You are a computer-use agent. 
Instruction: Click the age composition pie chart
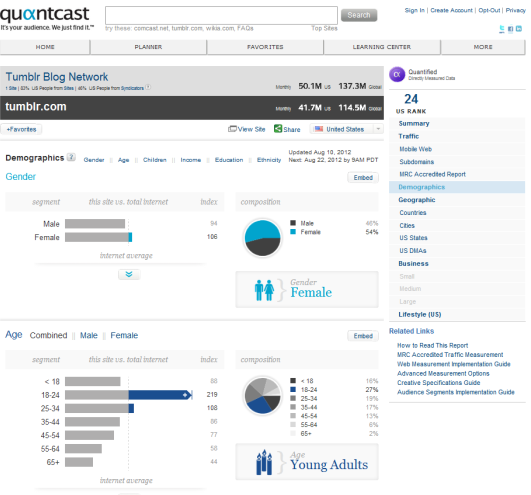tap(262, 396)
